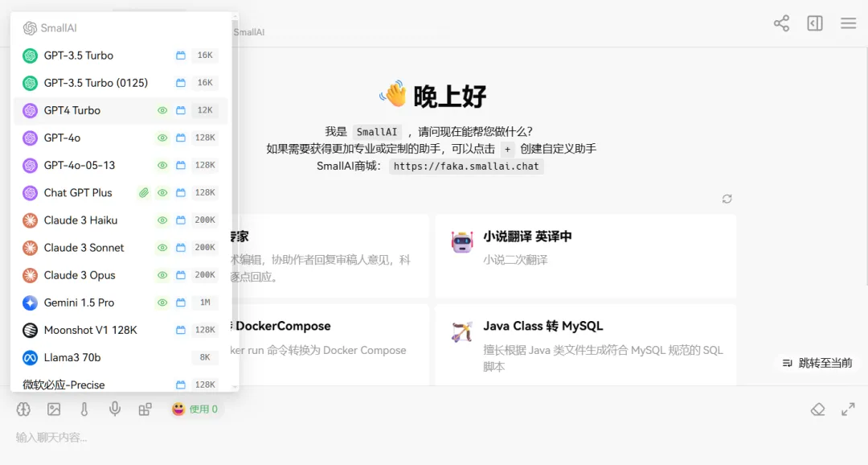Click the share icon in the top bar
868x465 pixels.
point(782,23)
